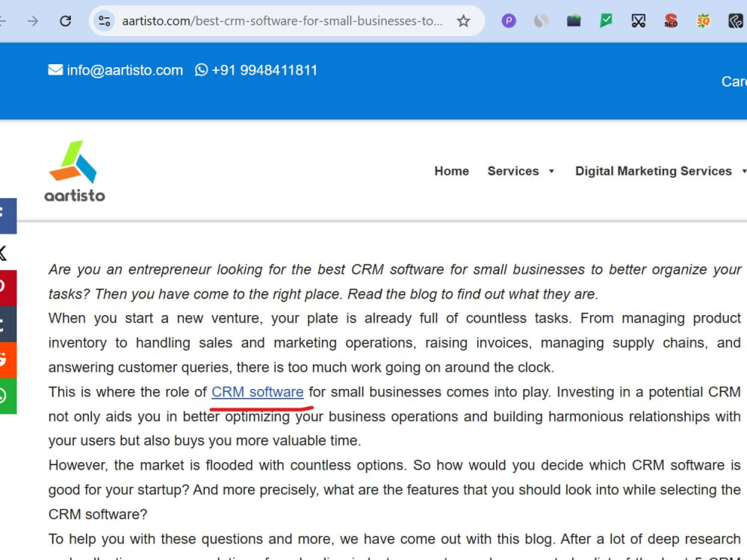The image size is (747, 560).
Task: Open the green checkmark extension icon
Action: (606, 21)
